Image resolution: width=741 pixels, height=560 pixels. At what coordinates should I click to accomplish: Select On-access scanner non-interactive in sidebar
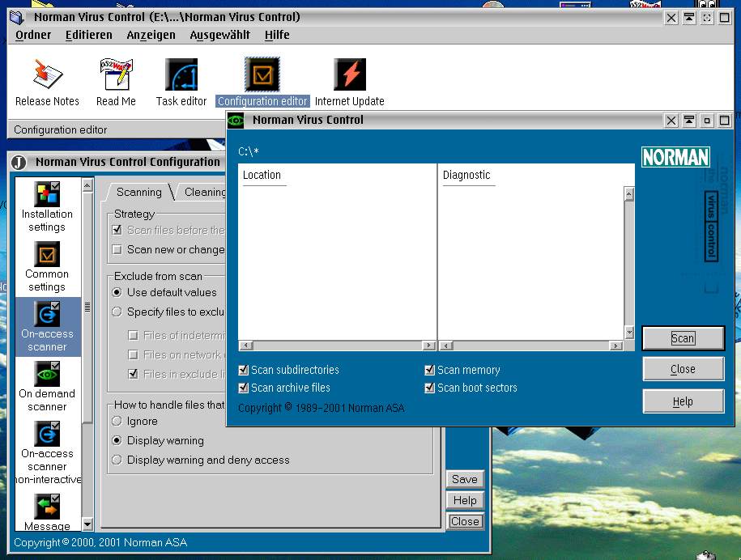[x=47, y=453]
